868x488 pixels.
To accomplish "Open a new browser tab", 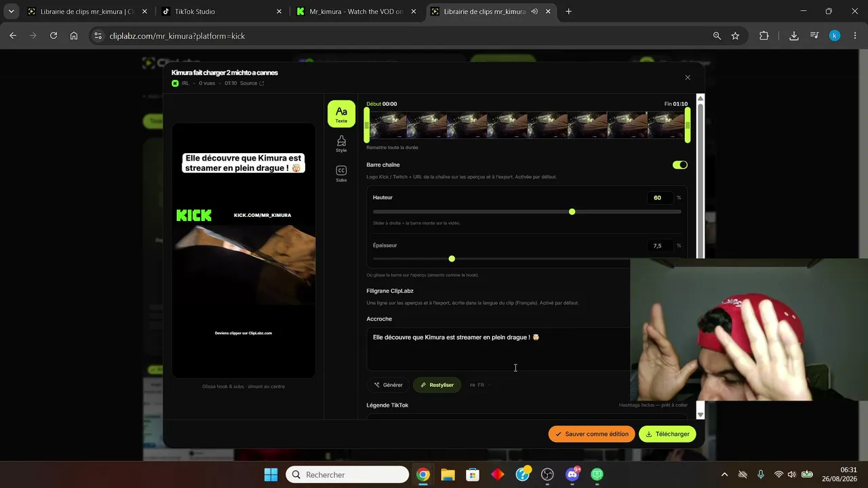I will click(x=568, y=12).
